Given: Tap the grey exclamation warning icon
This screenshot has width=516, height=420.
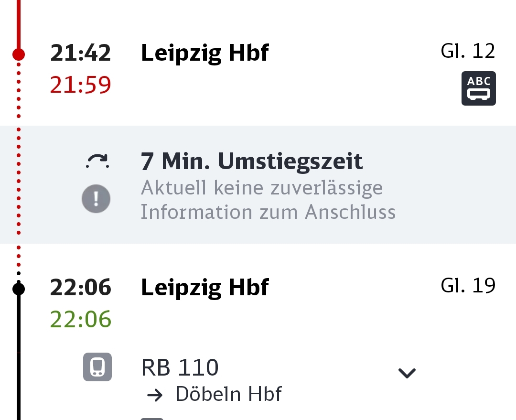Looking at the screenshot, I should point(96,198).
